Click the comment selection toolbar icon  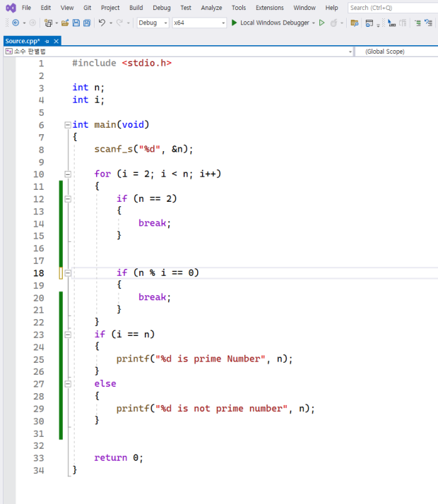click(x=428, y=23)
